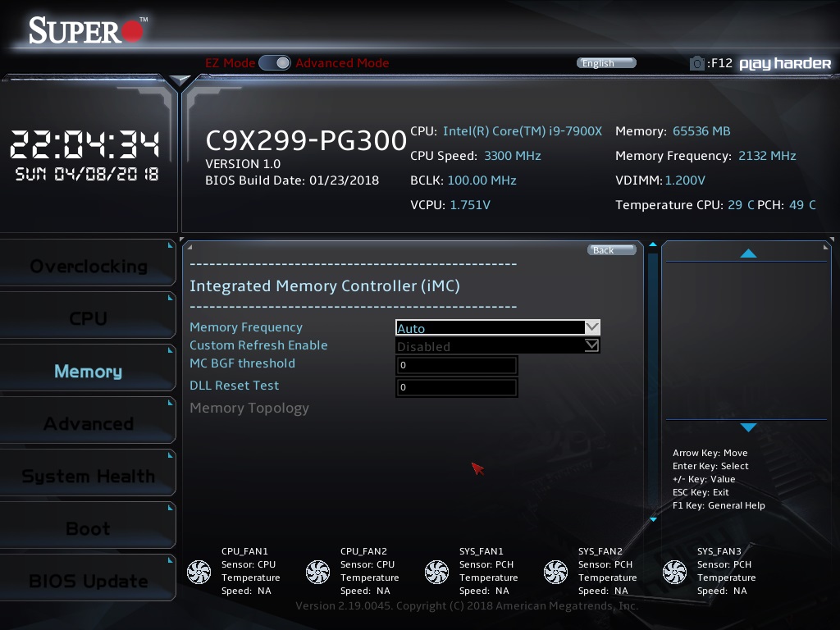840x630 pixels.
Task: Click the SYS_FAN3 fan icon
Action: [x=674, y=572]
